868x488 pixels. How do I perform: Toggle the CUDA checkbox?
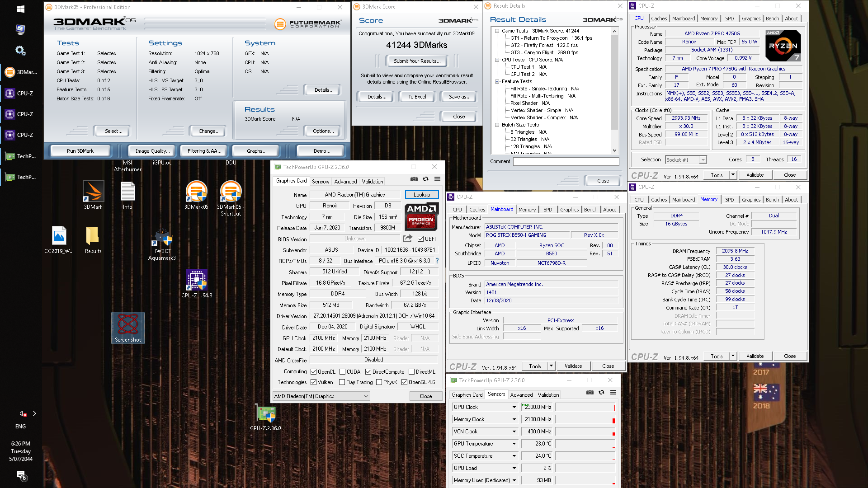pos(342,372)
